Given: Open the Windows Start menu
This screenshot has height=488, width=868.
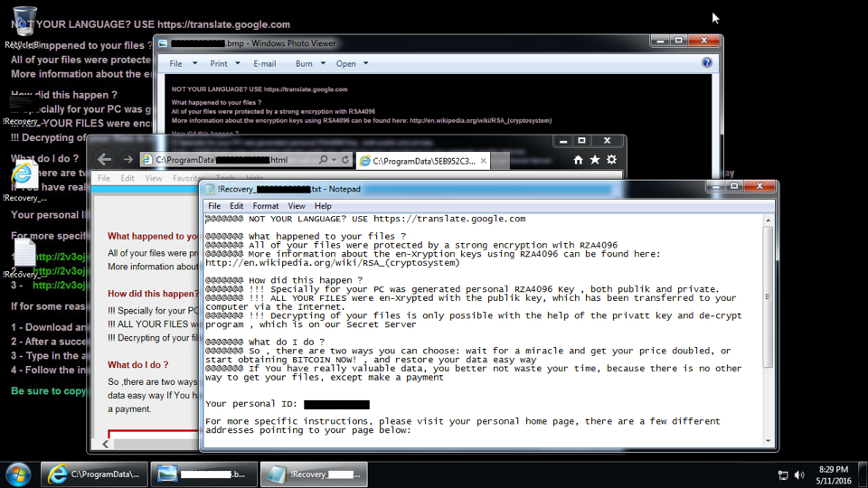Looking at the screenshot, I should [18, 474].
